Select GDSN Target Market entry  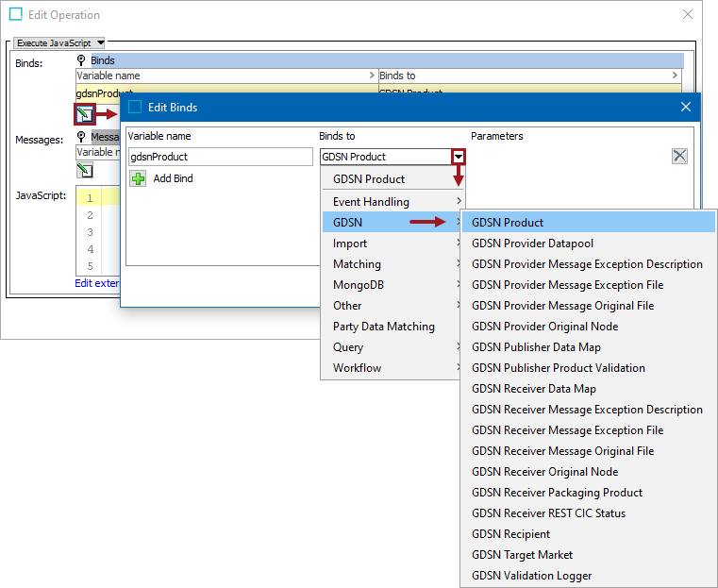tap(522, 555)
